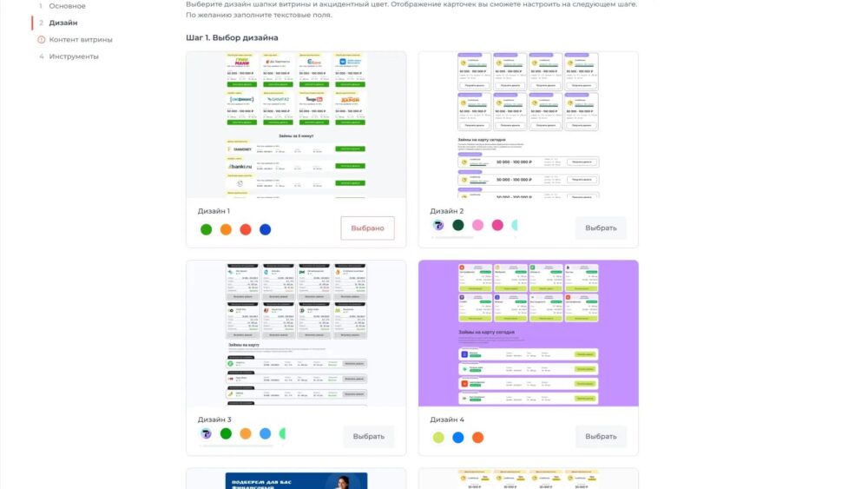The width and height of the screenshot is (868, 489).
Task: Click the warning icon beside Контент витрины
Action: 41,40
